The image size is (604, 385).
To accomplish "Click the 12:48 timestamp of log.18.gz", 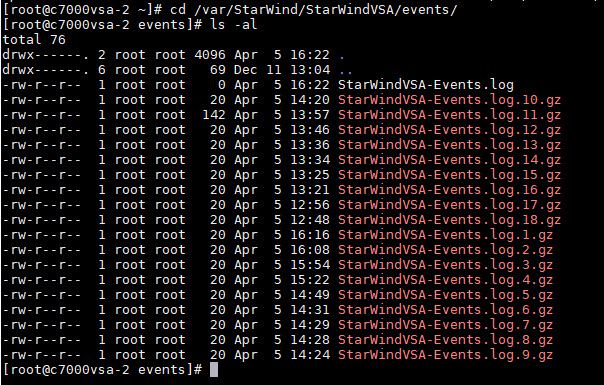I will pos(310,220).
